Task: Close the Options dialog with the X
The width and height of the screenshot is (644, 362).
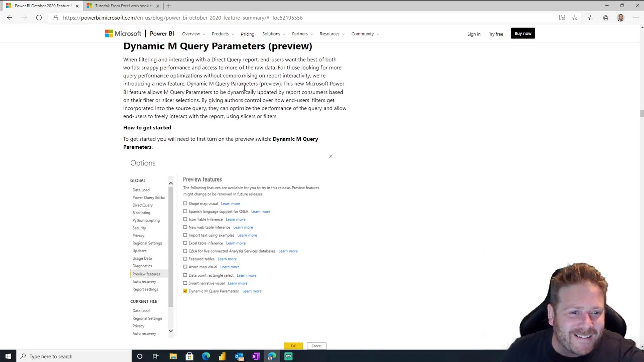Action: (x=331, y=156)
